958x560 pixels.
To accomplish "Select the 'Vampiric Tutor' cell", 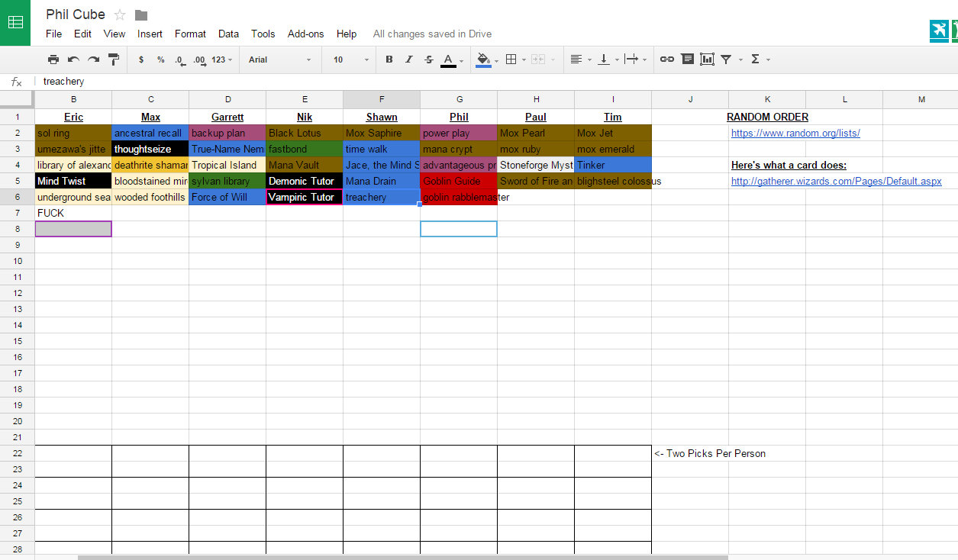I will click(305, 197).
